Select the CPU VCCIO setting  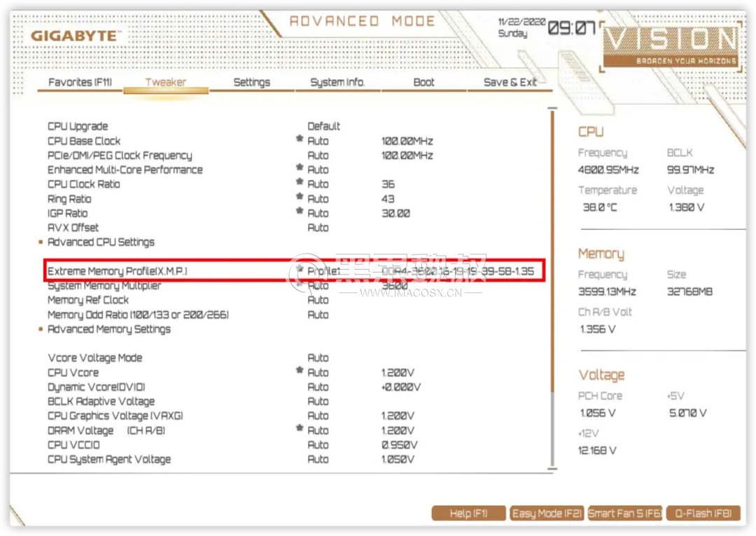[73, 445]
